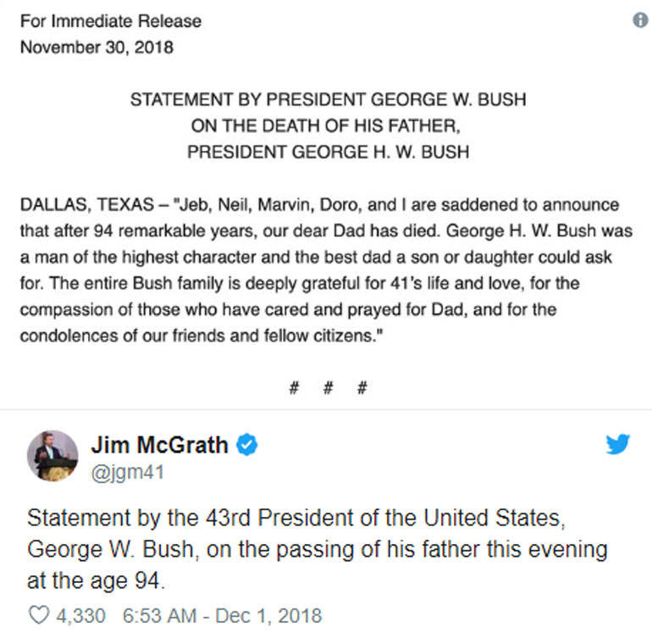Open the @jgm41 handle link
652x644 pixels.
(127, 472)
